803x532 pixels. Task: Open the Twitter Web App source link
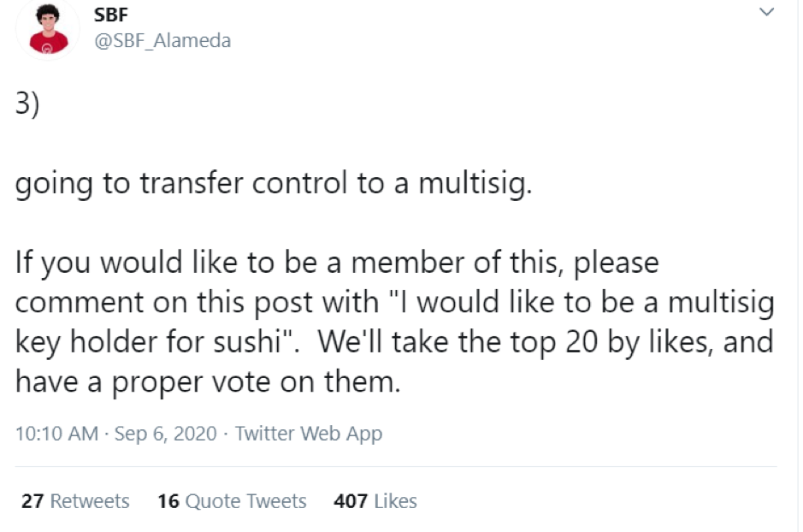pyautogui.click(x=309, y=434)
